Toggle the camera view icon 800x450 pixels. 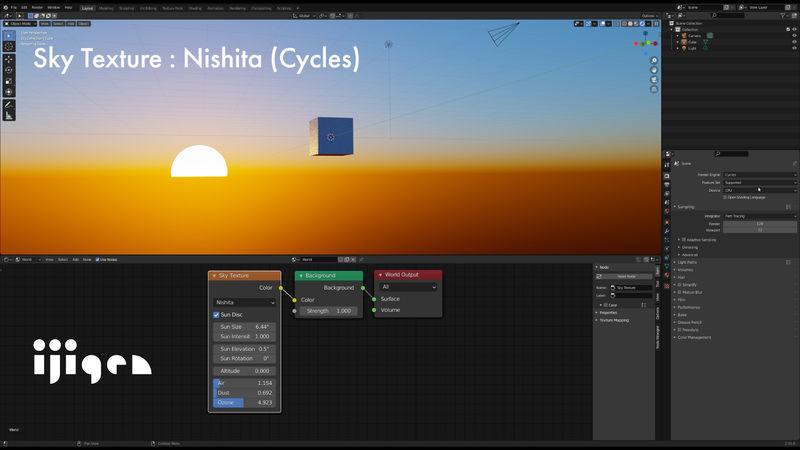coord(654,80)
